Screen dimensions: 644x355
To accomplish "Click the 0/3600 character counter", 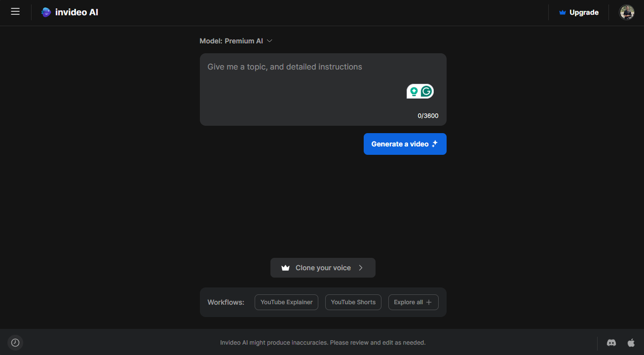I will coord(428,116).
